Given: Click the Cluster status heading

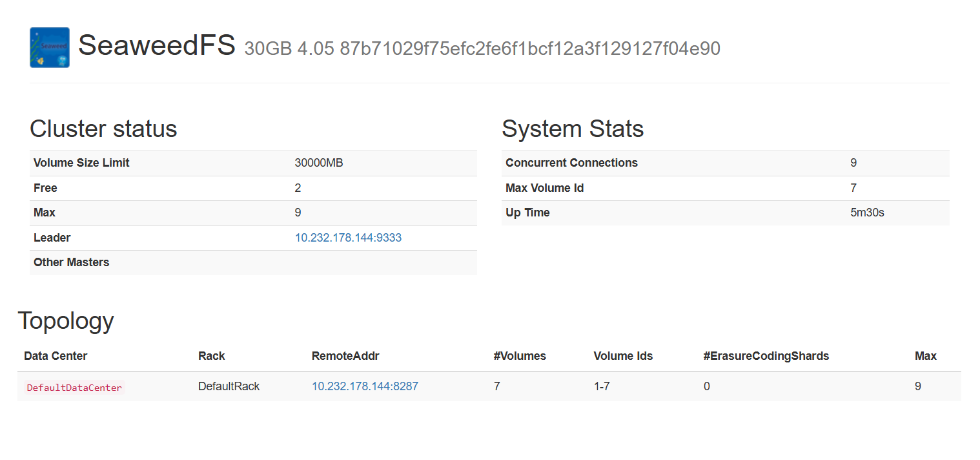Looking at the screenshot, I should tap(103, 129).
